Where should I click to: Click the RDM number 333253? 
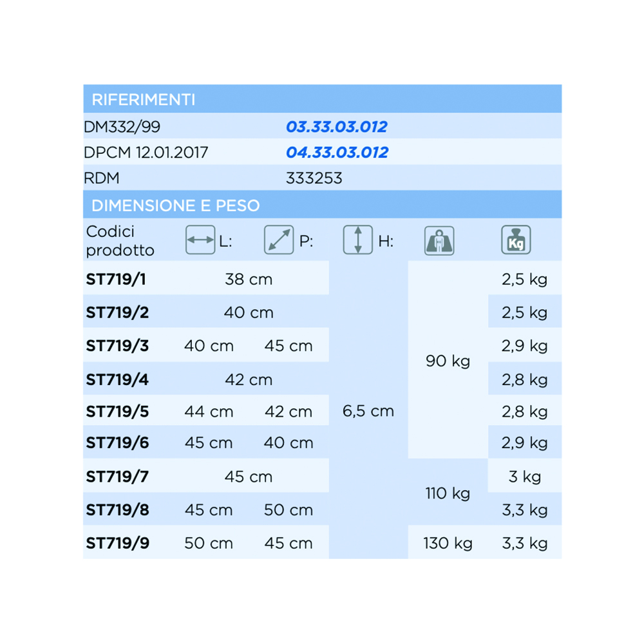[314, 178]
